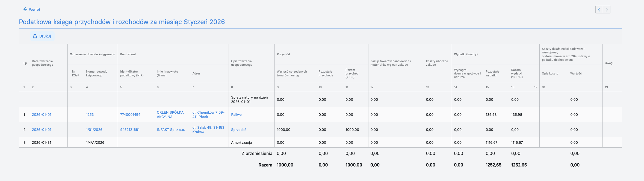Open the date 2026-01-01 in row 2

coord(42,130)
